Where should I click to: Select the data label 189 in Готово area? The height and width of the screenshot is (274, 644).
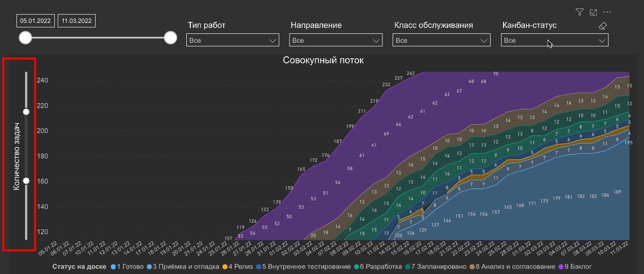point(617,192)
